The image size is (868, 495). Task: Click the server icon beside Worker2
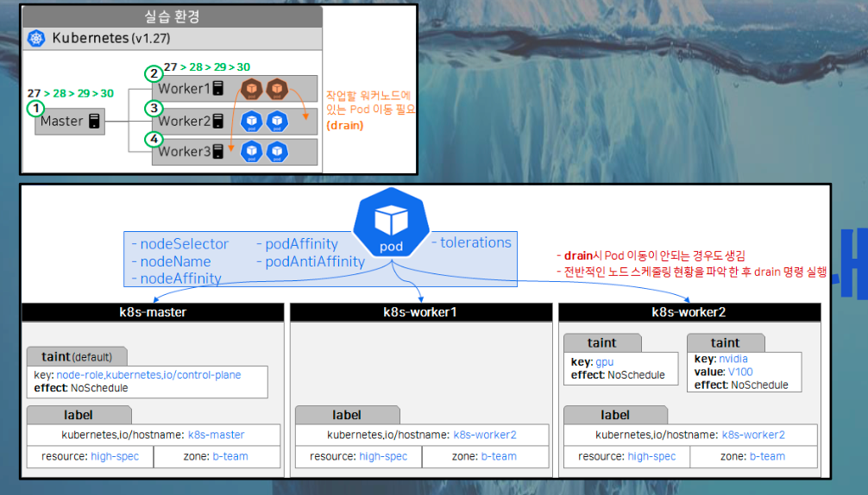pyautogui.click(x=218, y=121)
